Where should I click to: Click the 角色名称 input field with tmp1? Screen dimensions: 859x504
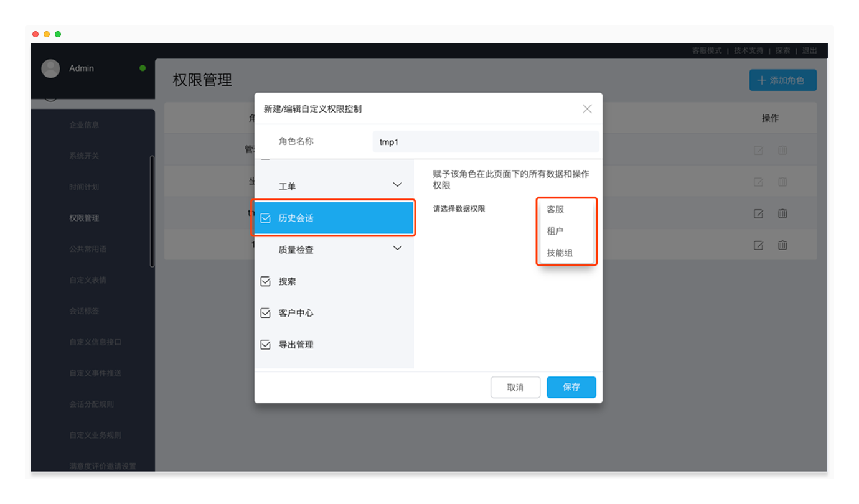[x=486, y=142]
